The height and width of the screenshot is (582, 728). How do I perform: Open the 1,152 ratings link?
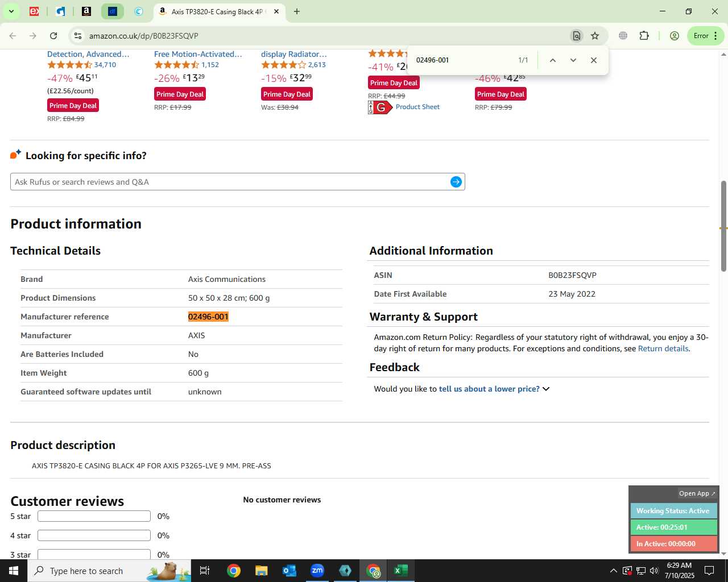point(210,65)
